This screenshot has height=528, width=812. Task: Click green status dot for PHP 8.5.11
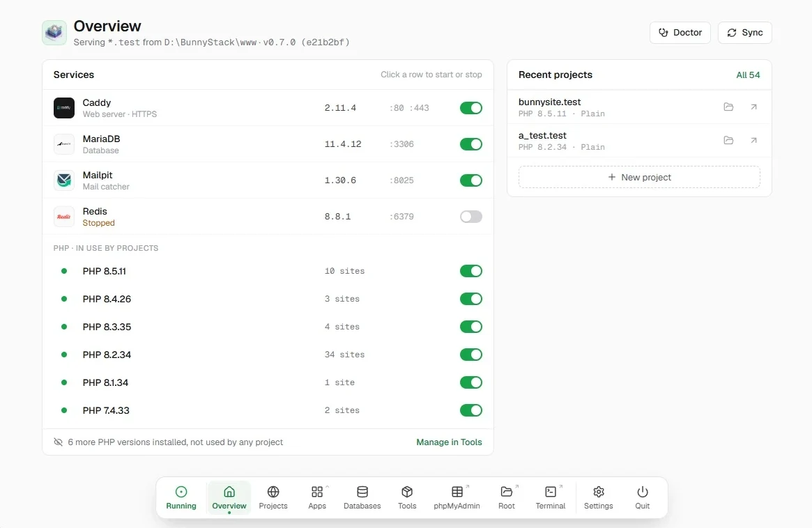coord(64,271)
